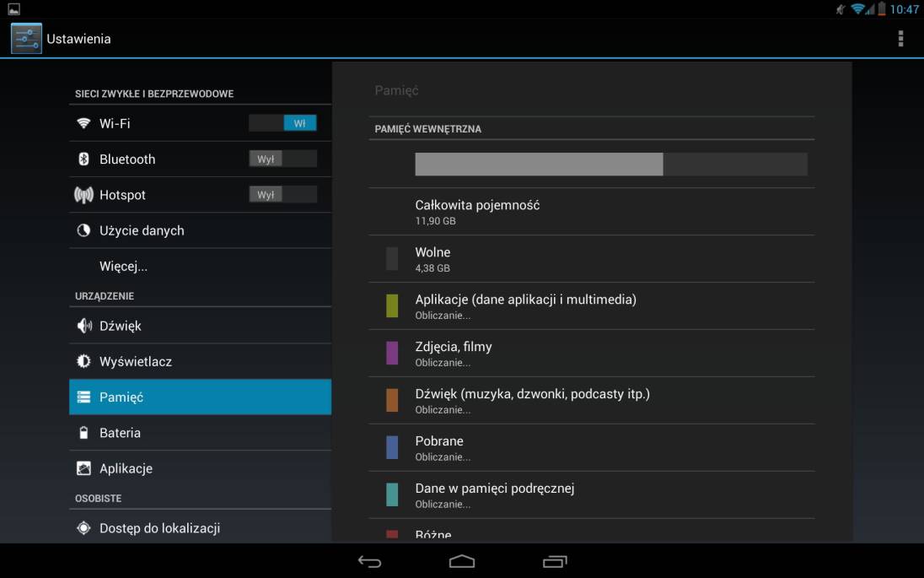Viewport: 924px width, 578px height.
Task: Open Dostęp do lokalizacji settings
Action: (x=201, y=528)
